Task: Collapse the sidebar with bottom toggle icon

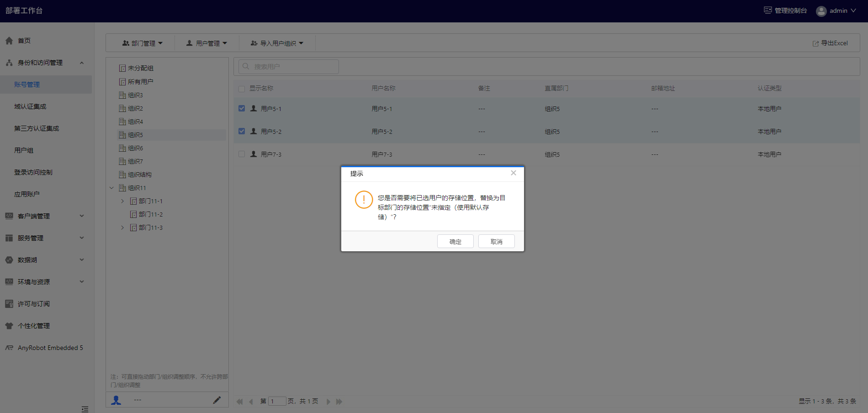Action: click(x=85, y=409)
